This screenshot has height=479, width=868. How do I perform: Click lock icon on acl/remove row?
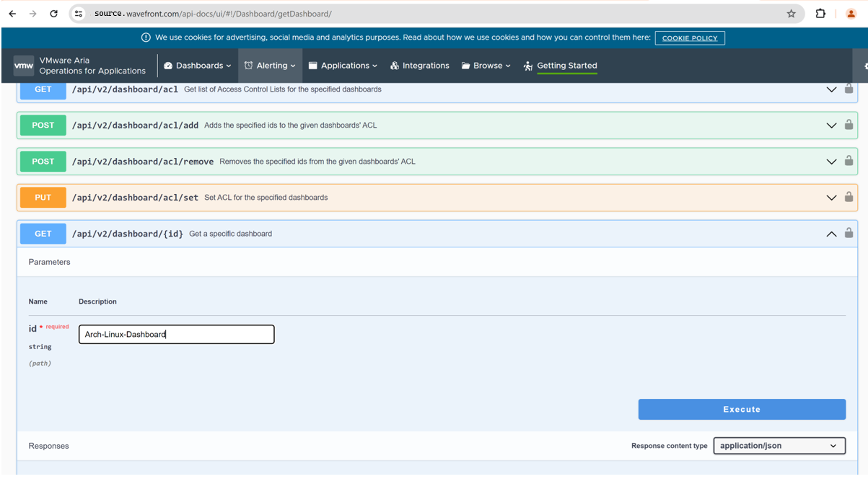[x=849, y=161]
